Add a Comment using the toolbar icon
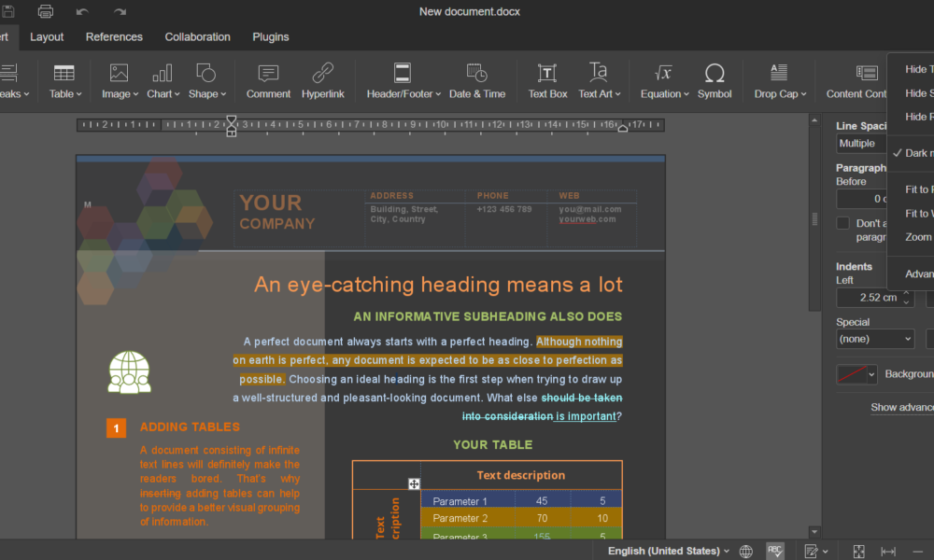 (x=268, y=80)
